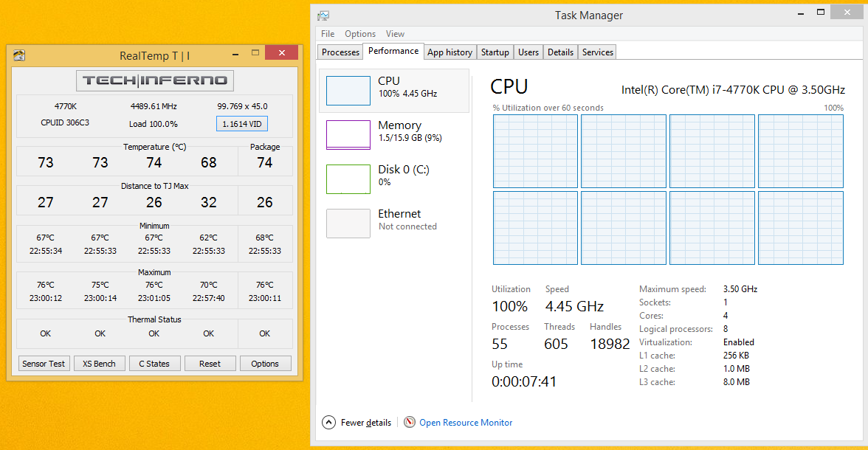
Task: Open the File menu
Action: click(x=328, y=34)
